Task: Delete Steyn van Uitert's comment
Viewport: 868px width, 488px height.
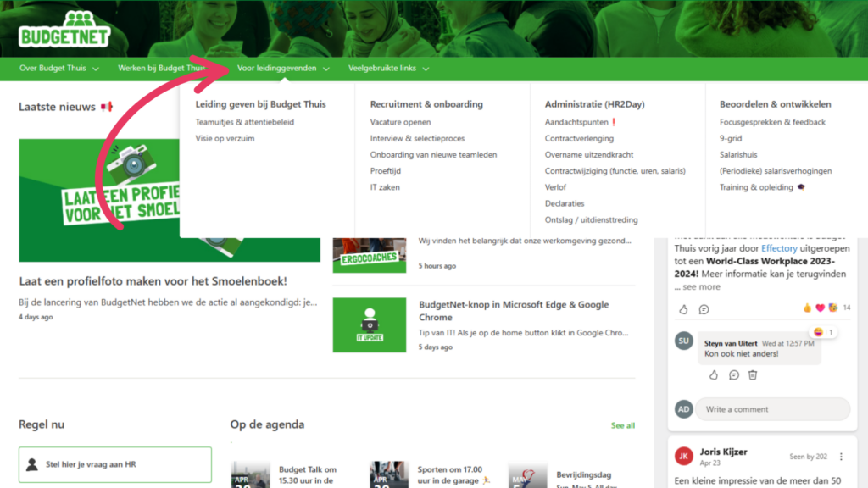Action: 753,375
